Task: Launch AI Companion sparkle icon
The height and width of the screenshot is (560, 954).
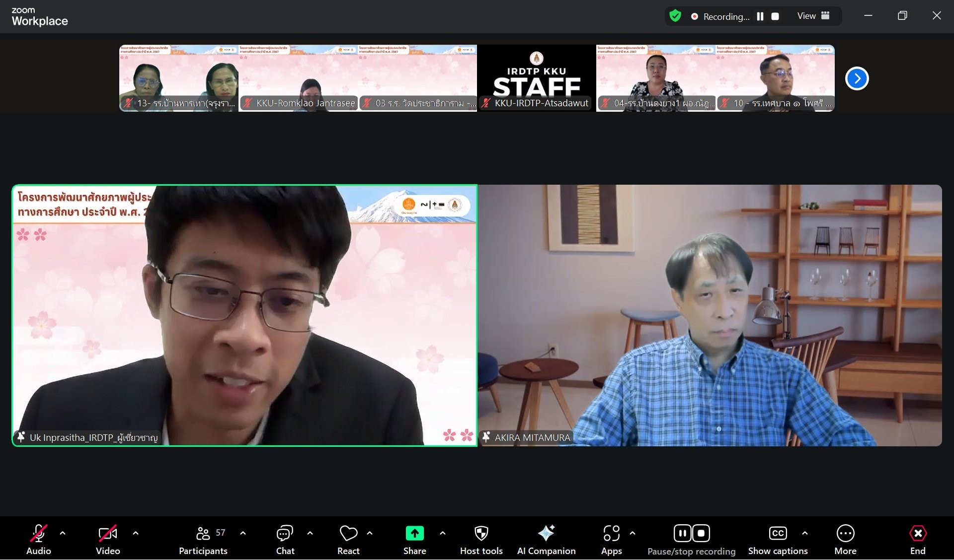Action: click(546, 534)
